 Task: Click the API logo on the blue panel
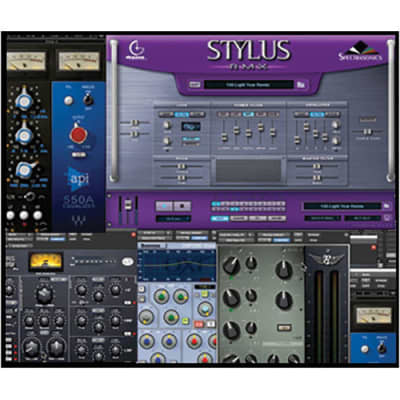tap(78, 179)
